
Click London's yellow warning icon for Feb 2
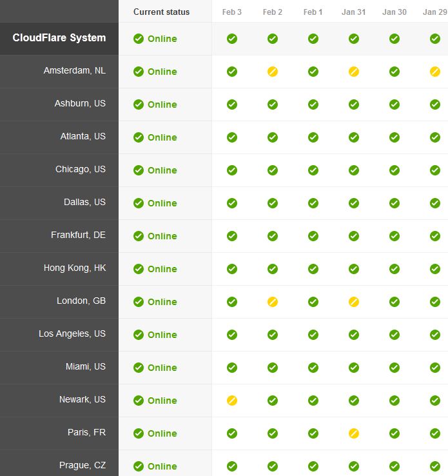273,302
